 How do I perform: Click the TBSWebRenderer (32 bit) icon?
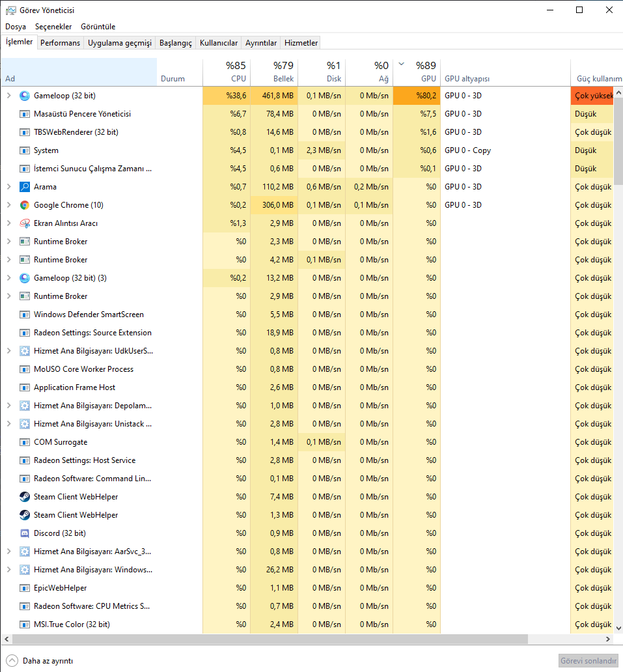coord(25,132)
